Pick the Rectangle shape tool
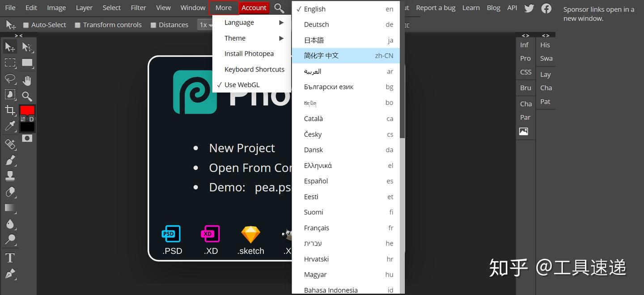This screenshot has width=644, height=295. tap(27, 63)
